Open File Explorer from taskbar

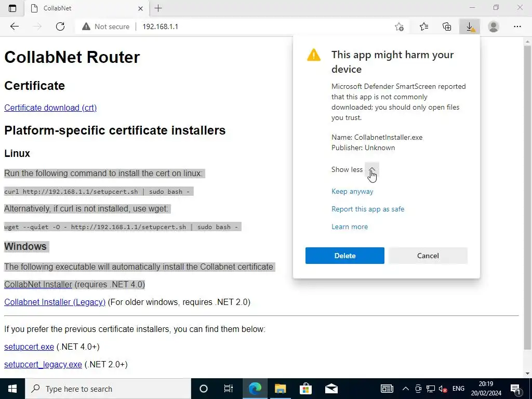(280, 389)
